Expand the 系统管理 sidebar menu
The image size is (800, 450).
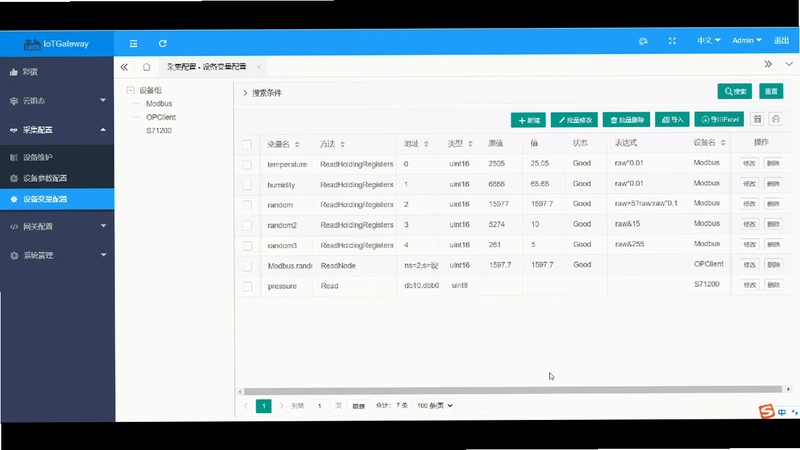[x=57, y=255]
